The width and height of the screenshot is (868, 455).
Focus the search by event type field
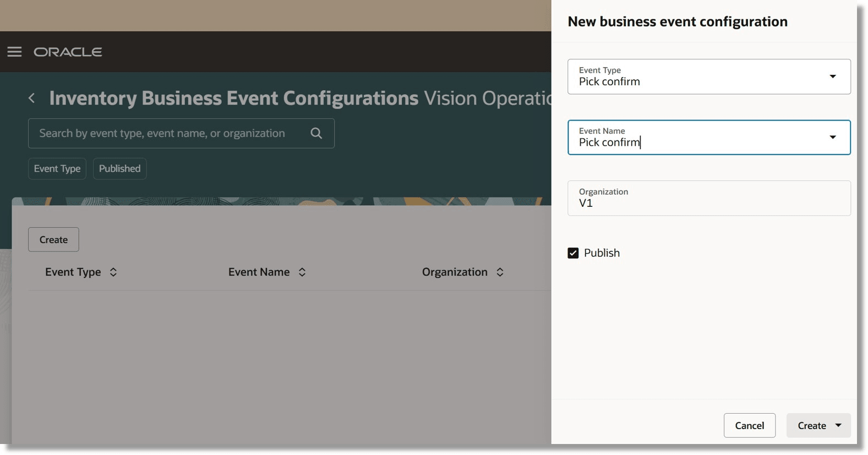pyautogui.click(x=165, y=133)
